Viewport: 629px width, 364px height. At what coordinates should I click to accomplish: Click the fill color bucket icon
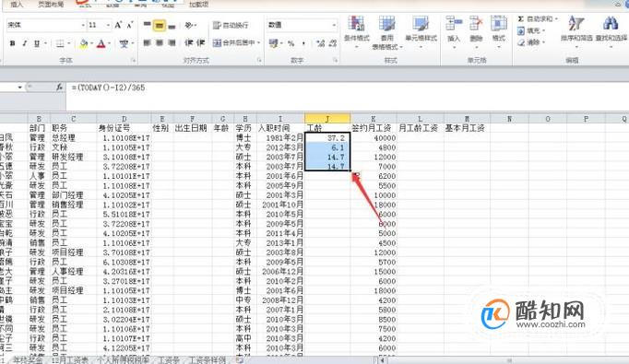tap(83, 43)
